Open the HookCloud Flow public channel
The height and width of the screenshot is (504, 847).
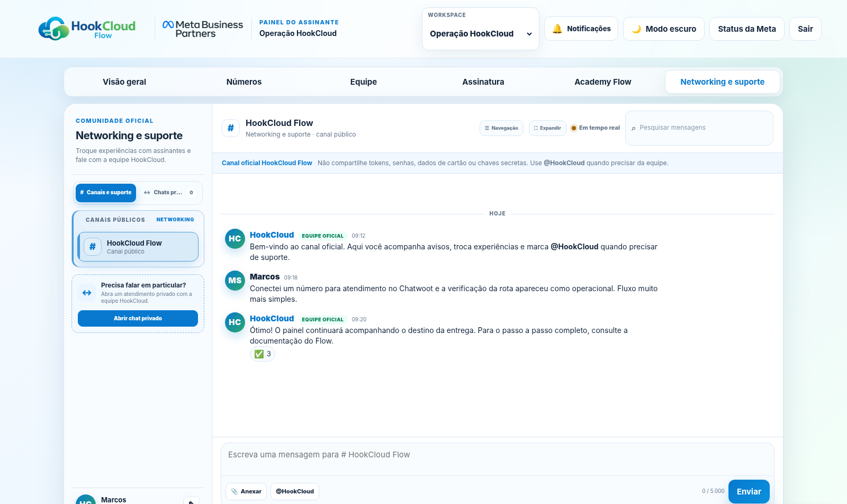pyautogui.click(x=138, y=247)
